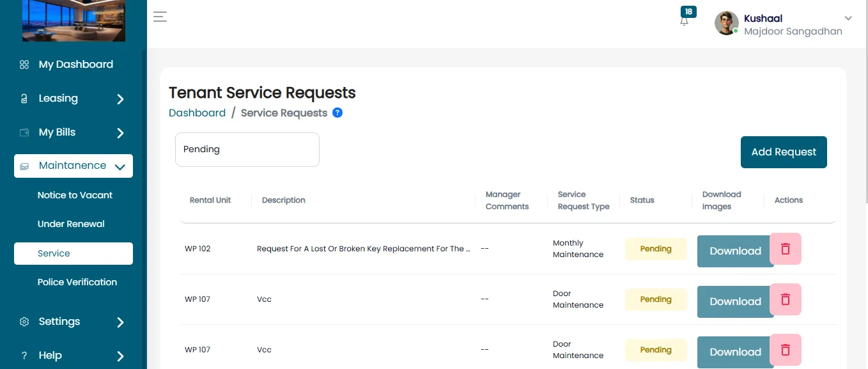
Task: Click the Rental Unit column header
Action: point(210,200)
